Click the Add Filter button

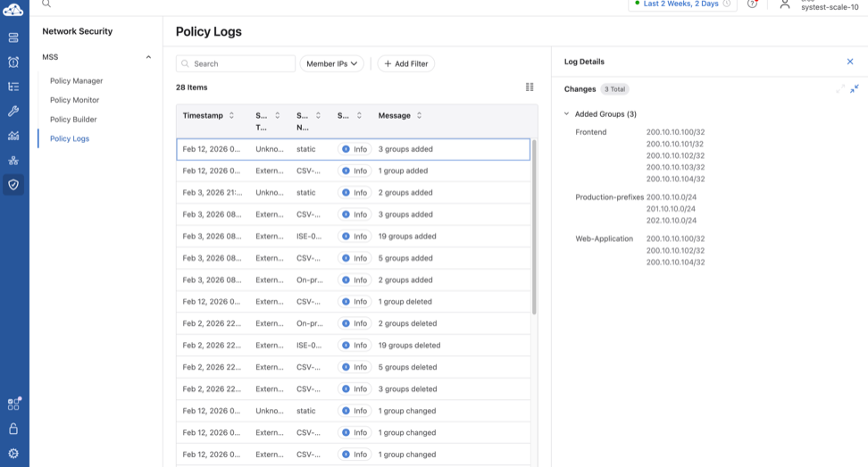[405, 63]
